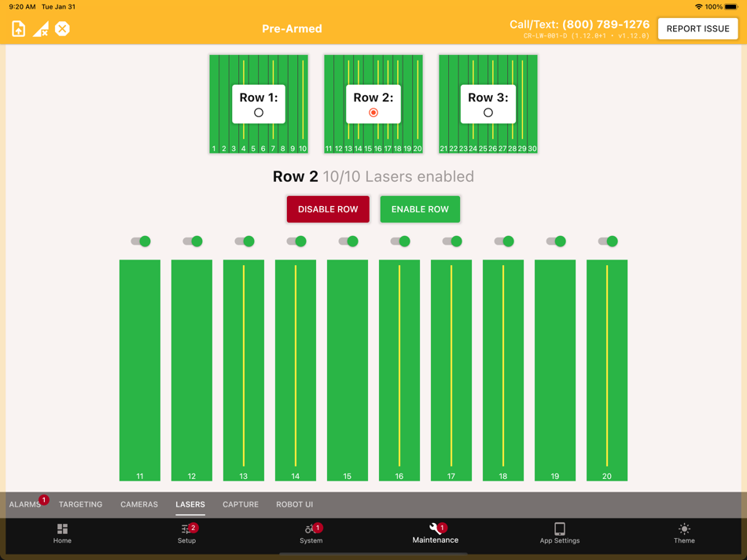The image size is (747, 560).
Task: Toggle laser 19 switch off
Action: point(556,241)
